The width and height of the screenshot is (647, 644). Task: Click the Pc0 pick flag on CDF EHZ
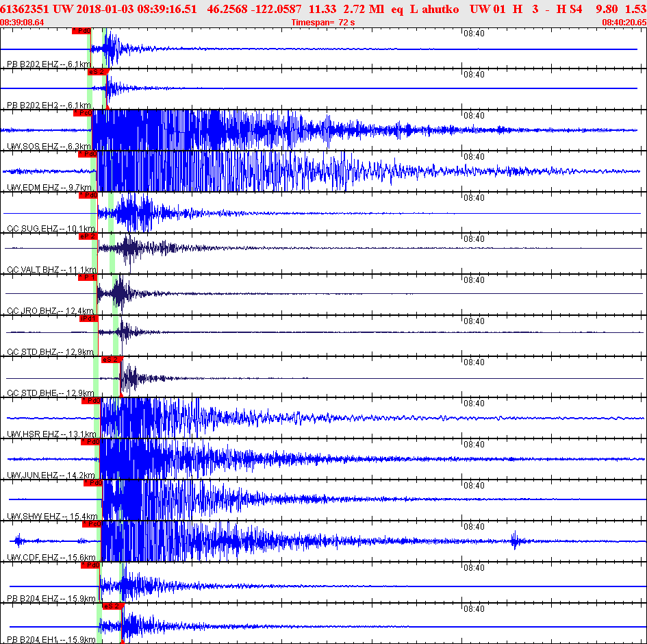coord(92,524)
